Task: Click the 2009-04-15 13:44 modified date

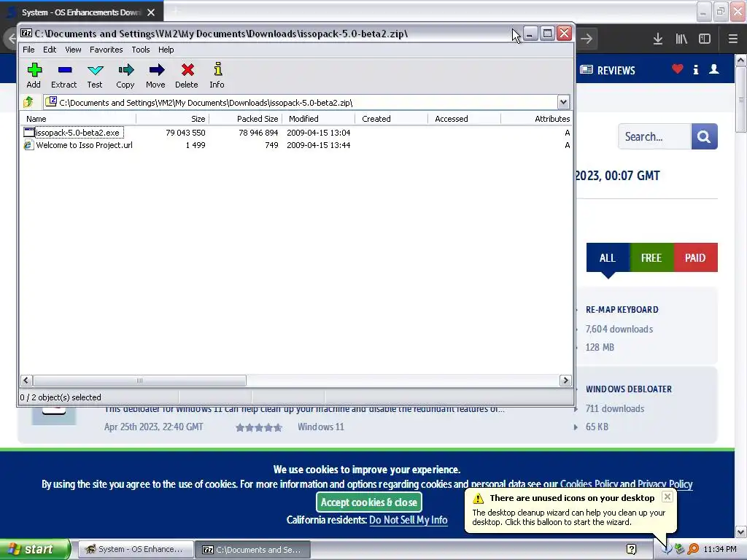Action: point(318,145)
